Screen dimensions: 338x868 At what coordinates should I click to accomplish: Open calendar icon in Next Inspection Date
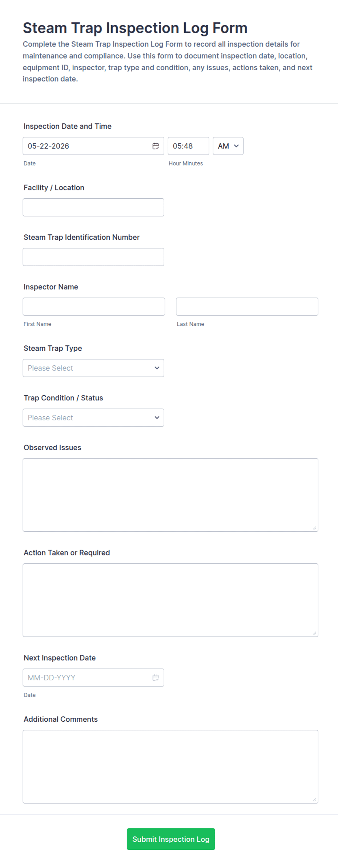click(156, 678)
